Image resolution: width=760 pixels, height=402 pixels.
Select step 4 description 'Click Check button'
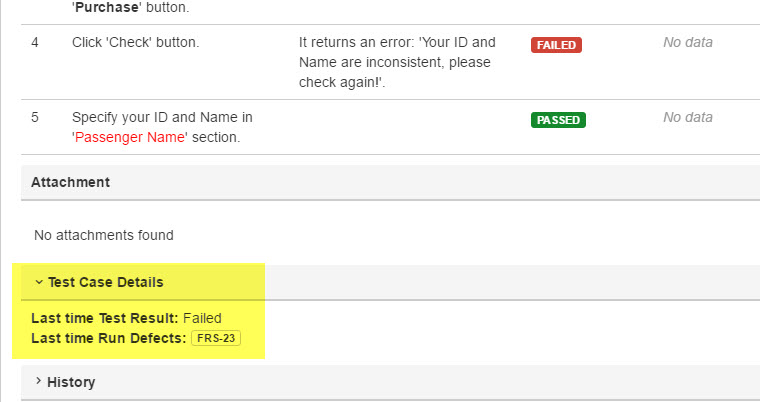pos(135,42)
